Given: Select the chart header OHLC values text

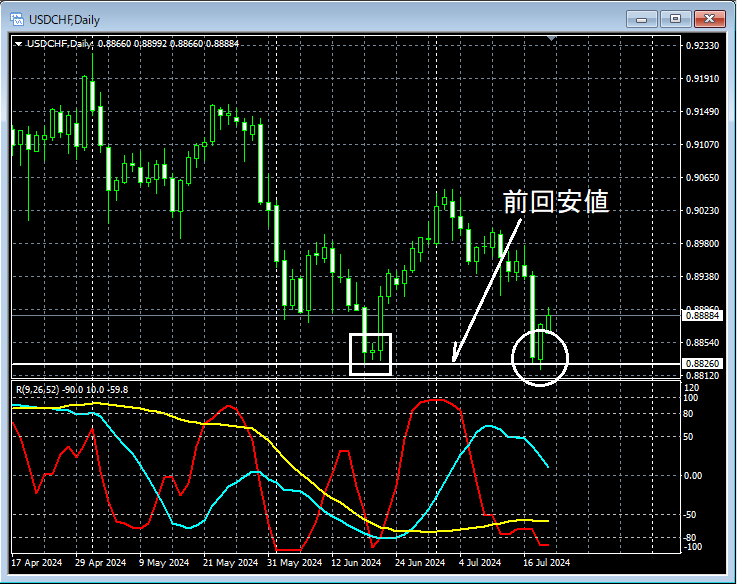Looking at the screenshot, I should 168,44.
